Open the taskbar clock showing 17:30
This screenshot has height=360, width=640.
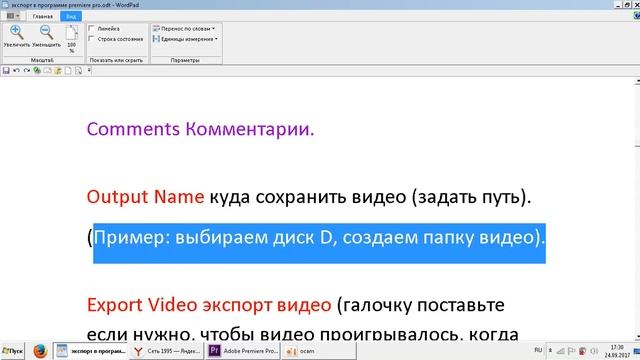coord(617,351)
